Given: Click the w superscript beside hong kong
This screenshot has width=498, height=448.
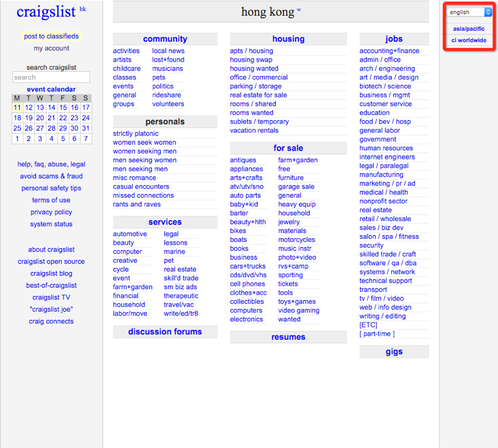Looking at the screenshot, I should (x=298, y=9).
